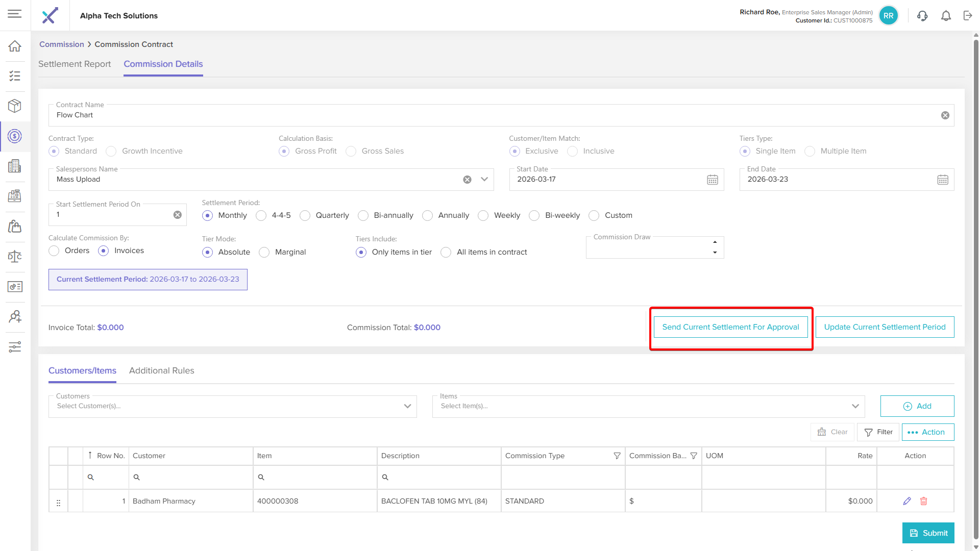Increment the Commission Draw stepper up arrow
Viewport: 980px width, 551px height.
tap(715, 242)
